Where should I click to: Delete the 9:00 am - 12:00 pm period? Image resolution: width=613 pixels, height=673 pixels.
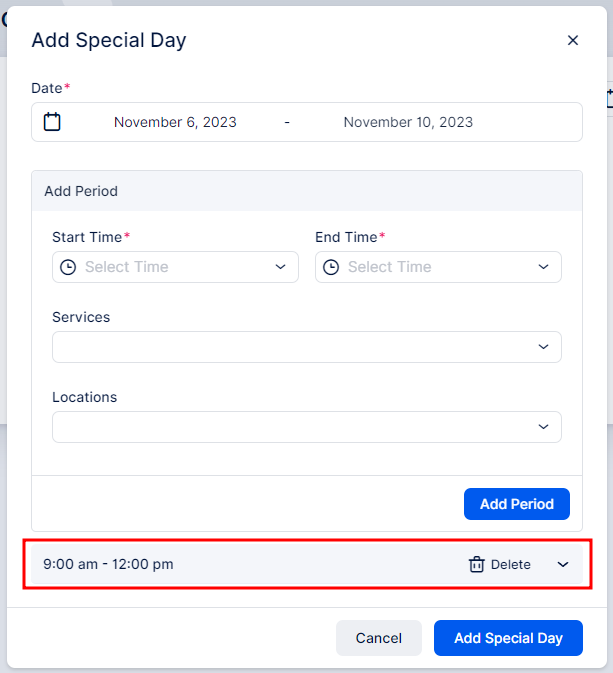tap(500, 564)
